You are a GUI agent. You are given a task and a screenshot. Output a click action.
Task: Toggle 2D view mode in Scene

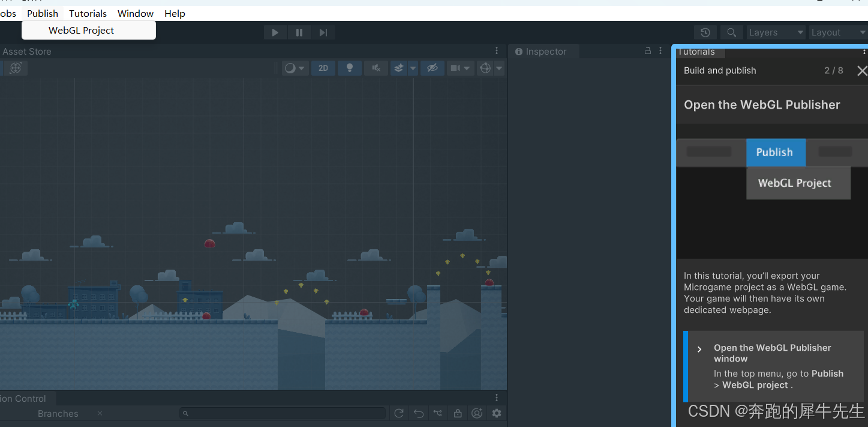pos(323,68)
